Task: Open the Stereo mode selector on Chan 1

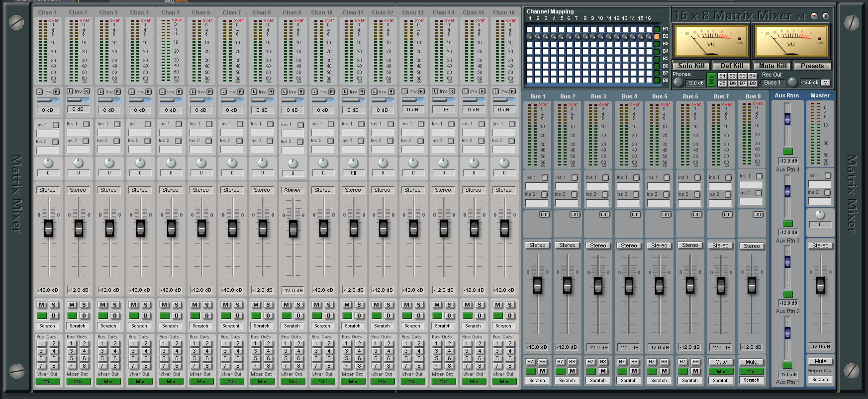Action: [47, 190]
